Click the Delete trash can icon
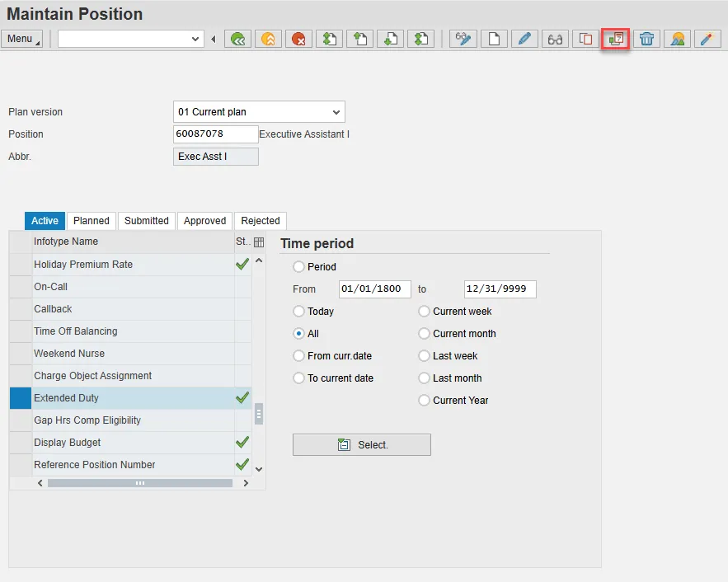728x582 pixels. point(646,39)
